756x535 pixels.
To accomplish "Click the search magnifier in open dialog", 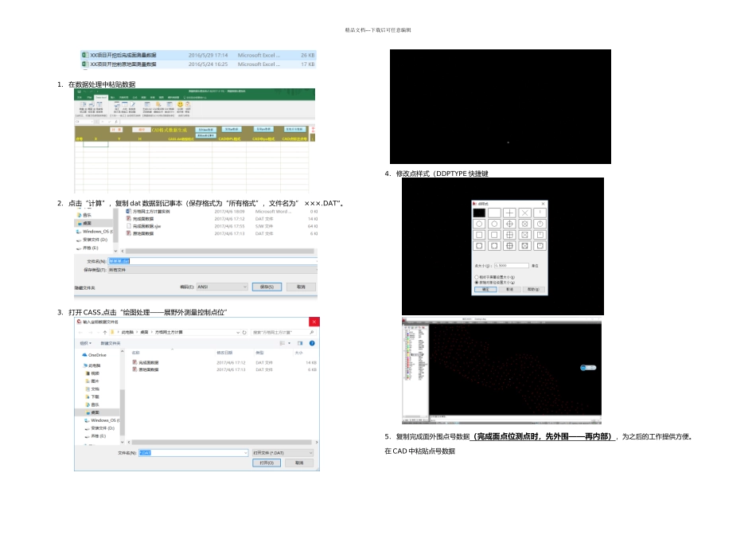I will click(312, 333).
